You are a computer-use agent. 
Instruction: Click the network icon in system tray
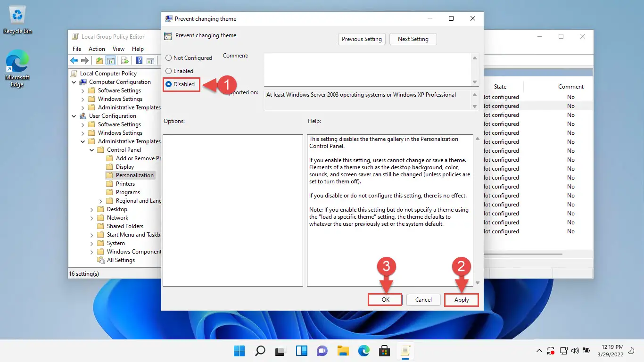pos(563,351)
